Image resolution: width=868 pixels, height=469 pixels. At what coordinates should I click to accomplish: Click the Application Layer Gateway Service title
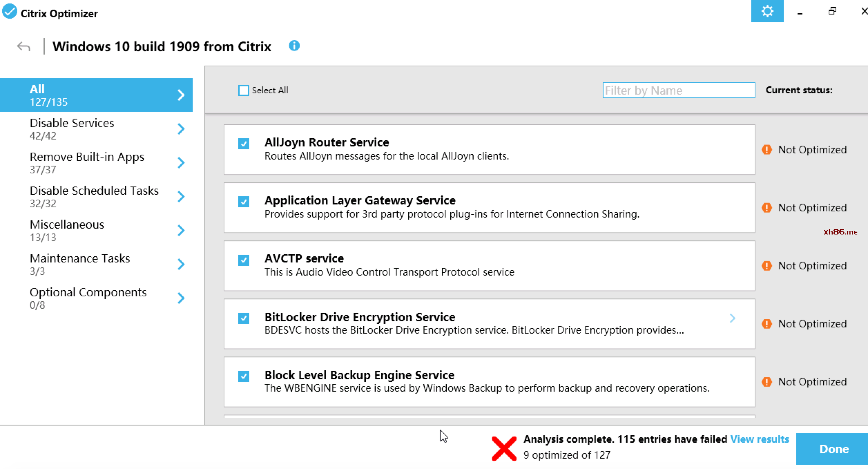(360, 200)
